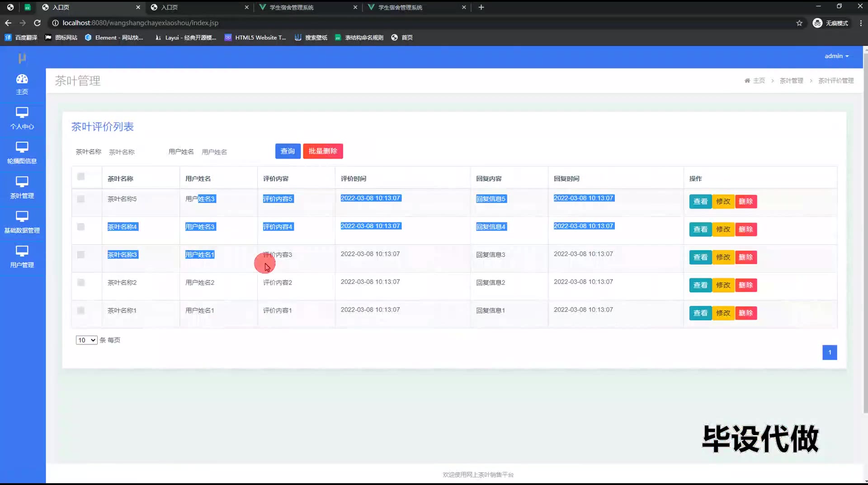Click home icon in breadcrumb
Screen dimensions: 868x485
747,81
